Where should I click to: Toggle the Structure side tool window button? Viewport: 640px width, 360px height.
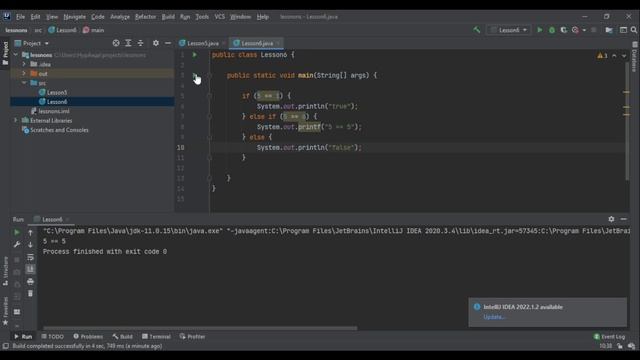5,271
